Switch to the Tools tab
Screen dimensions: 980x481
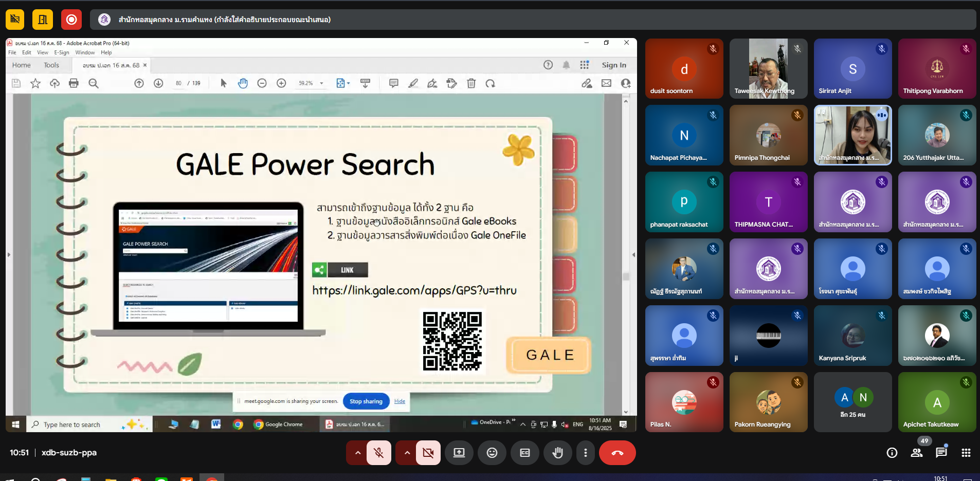(x=51, y=65)
